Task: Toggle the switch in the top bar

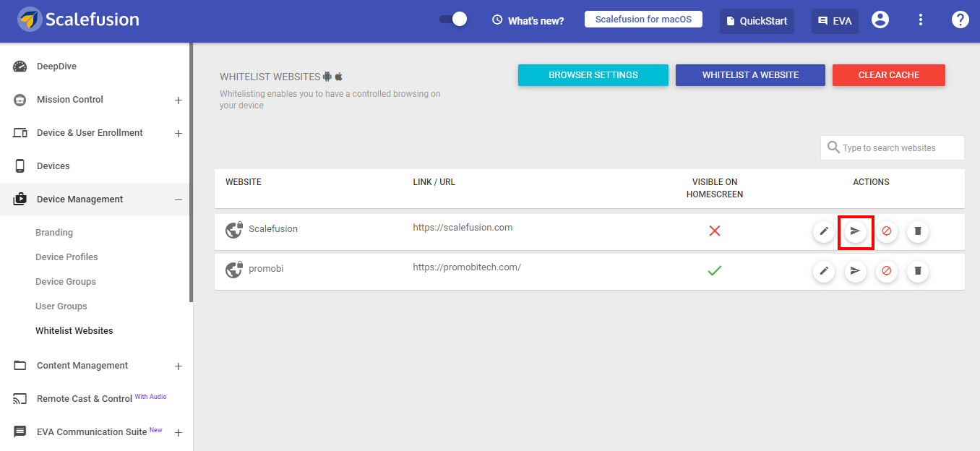Action: [x=453, y=20]
